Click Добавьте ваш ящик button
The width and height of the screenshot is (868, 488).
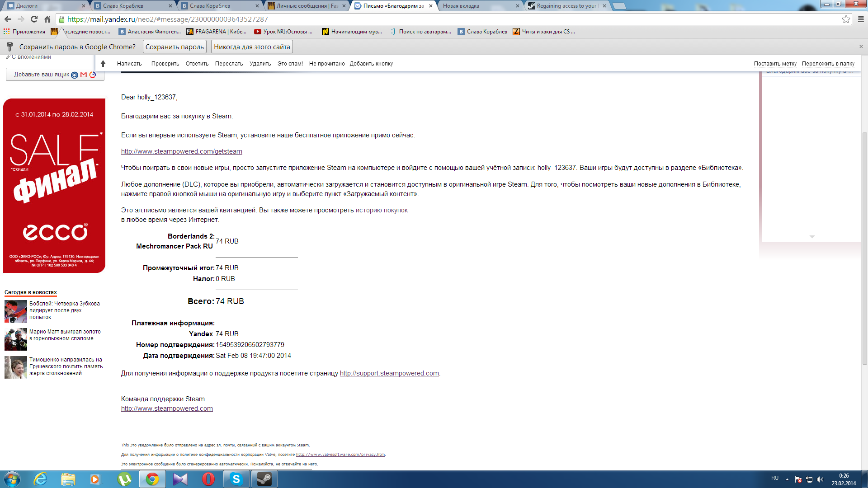55,75
